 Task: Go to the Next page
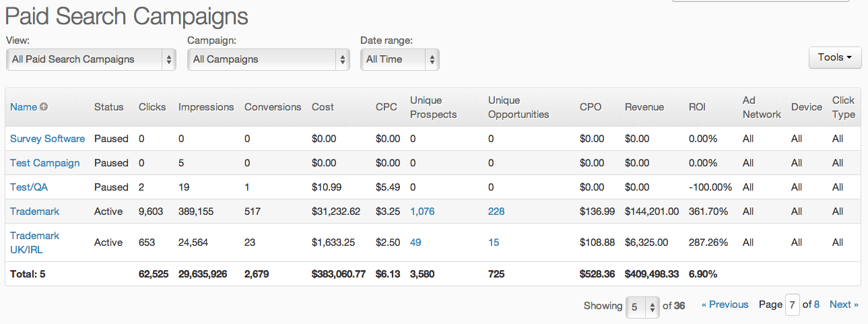[844, 304]
